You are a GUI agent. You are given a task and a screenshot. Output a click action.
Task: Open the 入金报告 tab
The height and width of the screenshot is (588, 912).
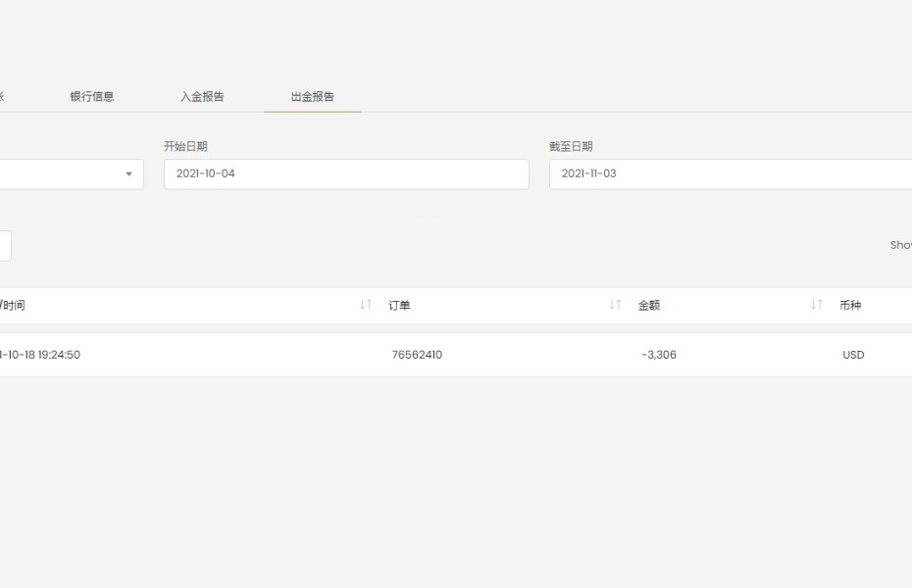point(202,97)
